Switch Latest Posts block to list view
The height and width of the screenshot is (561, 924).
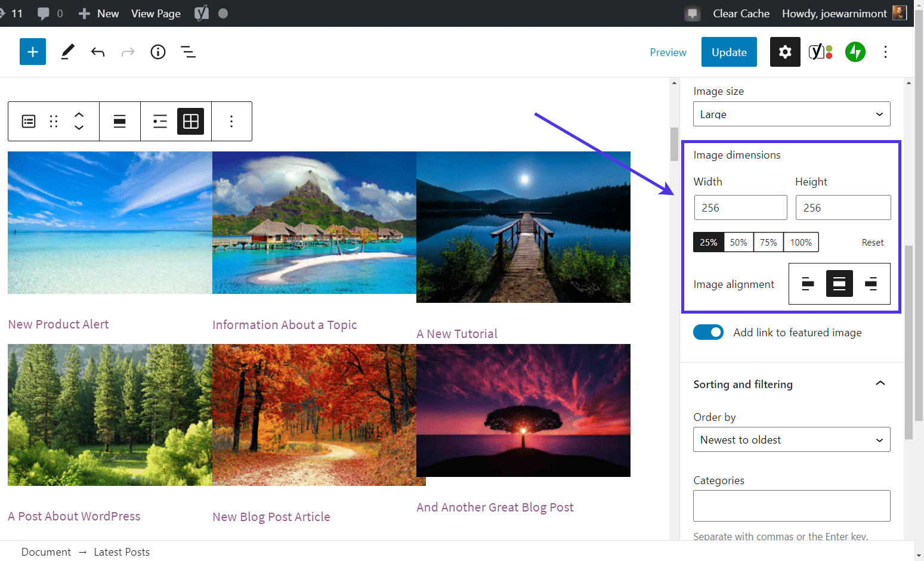click(x=159, y=121)
